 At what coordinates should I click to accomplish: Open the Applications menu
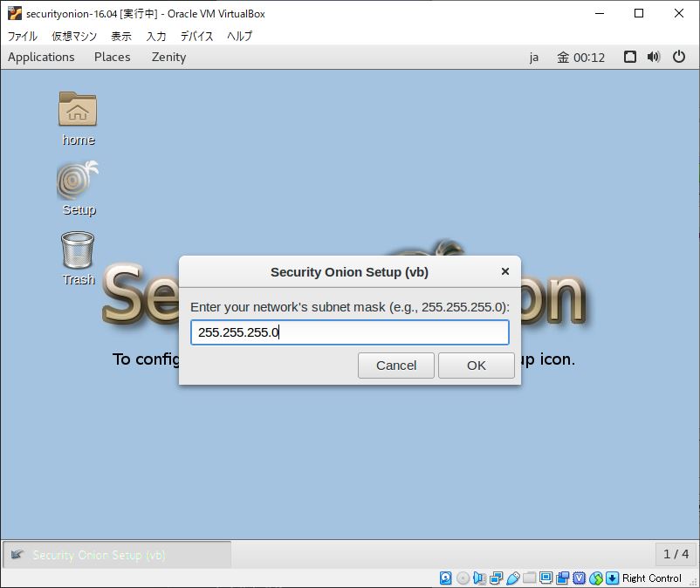[41, 57]
